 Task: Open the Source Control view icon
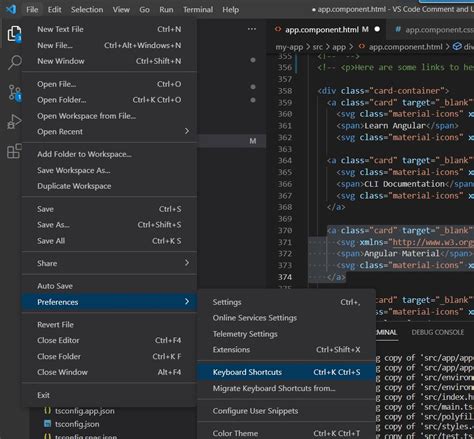click(x=15, y=93)
